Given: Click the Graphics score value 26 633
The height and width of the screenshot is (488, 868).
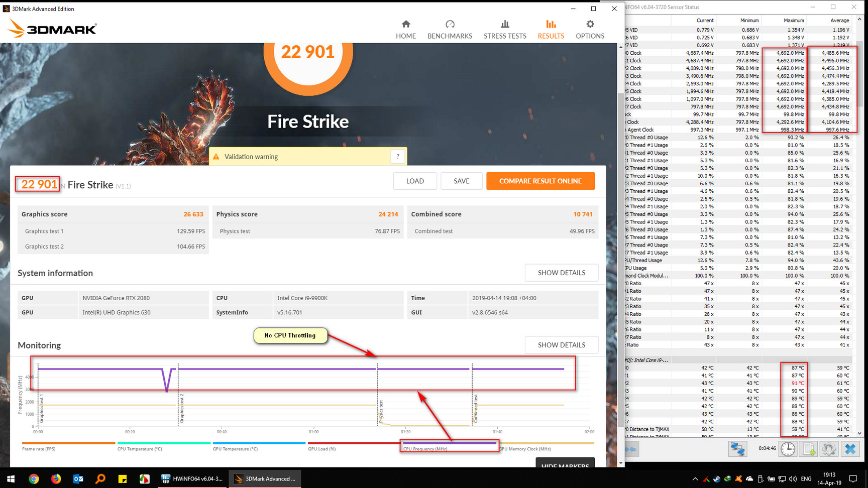Looking at the screenshot, I should pos(193,214).
